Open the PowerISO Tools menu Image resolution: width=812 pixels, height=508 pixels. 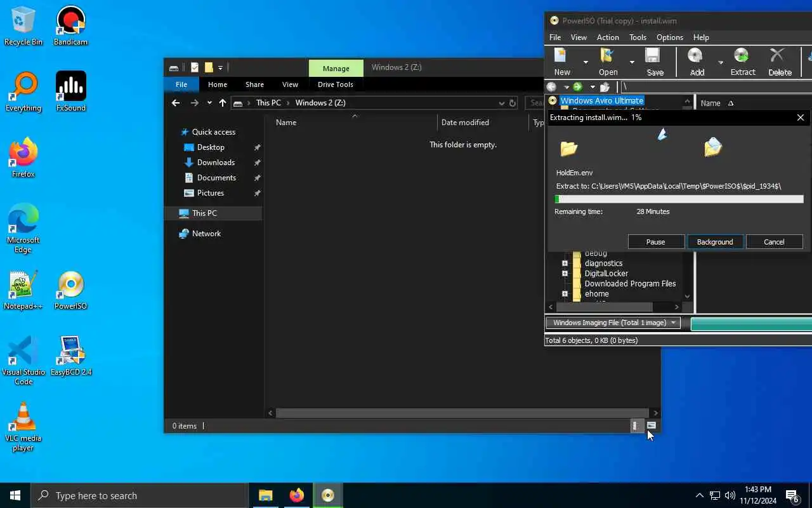tap(638, 37)
